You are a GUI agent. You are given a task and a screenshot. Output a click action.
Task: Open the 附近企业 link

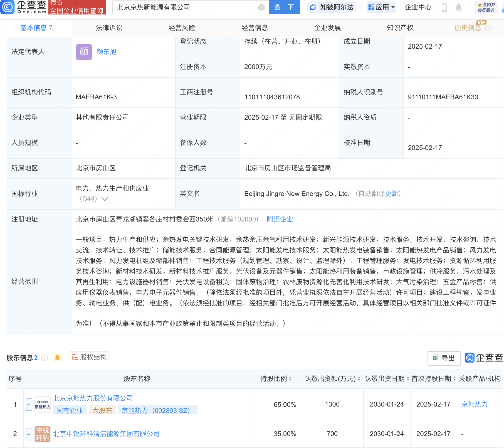point(280,219)
